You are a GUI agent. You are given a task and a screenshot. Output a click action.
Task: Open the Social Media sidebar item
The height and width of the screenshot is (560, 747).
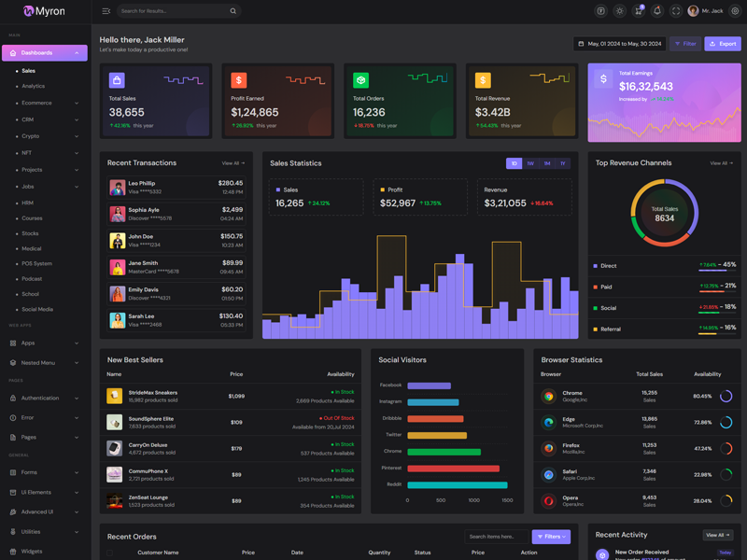pyautogui.click(x=37, y=309)
